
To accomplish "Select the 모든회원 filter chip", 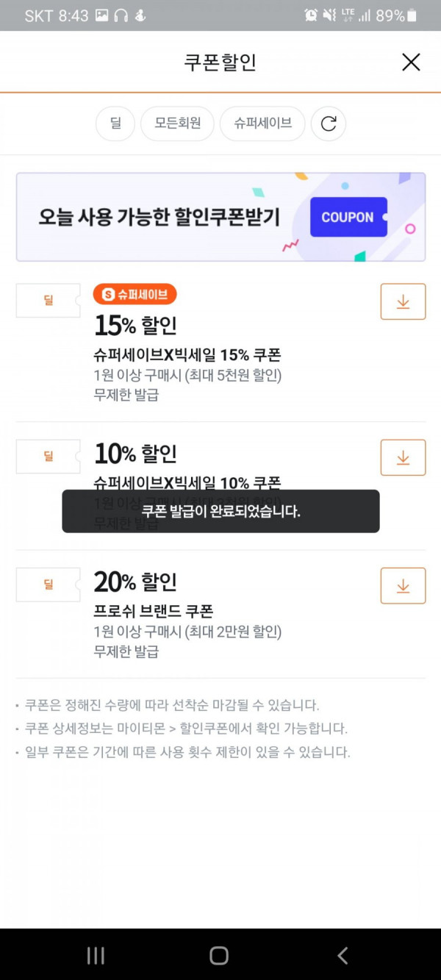I will (x=177, y=124).
